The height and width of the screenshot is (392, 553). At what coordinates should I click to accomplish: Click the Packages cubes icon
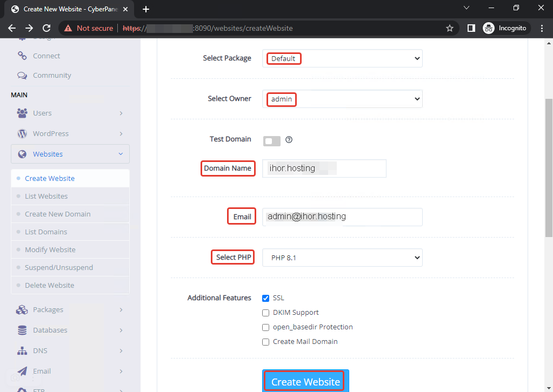(22, 309)
